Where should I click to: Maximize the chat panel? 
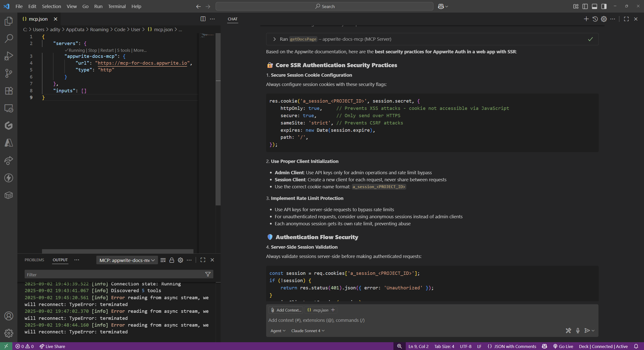[626, 19]
